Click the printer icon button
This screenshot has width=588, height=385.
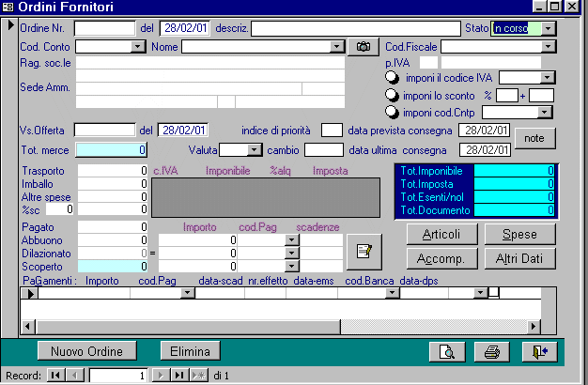click(x=491, y=352)
